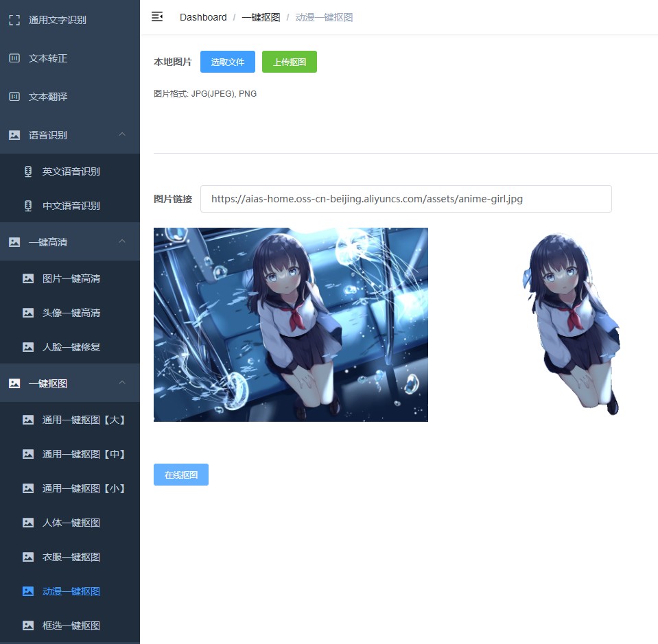This screenshot has height=644, width=658.
Task: Click the 一键高清 section image icon
Action: pyautogui.click(x=14, y=242)
